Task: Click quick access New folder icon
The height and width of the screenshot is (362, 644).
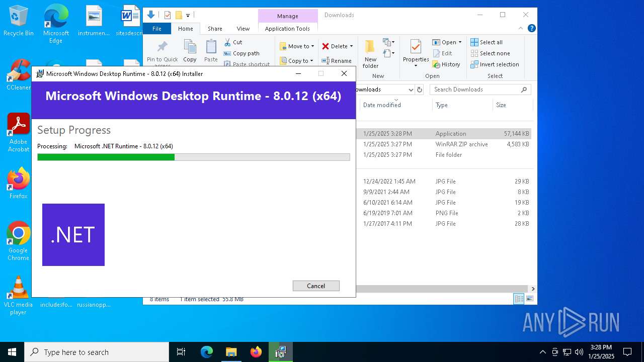Action: (x=178, y=15)
